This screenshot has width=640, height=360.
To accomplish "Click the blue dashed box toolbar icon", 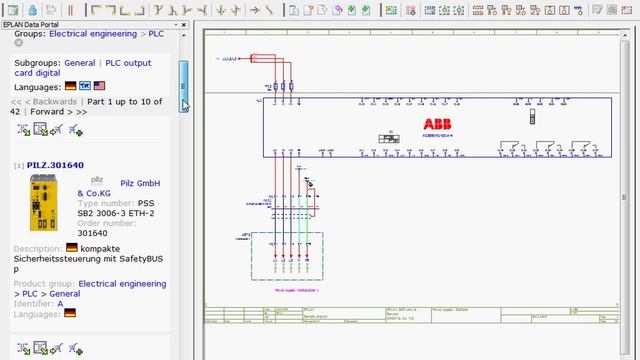I will click(x=430, y=10).
